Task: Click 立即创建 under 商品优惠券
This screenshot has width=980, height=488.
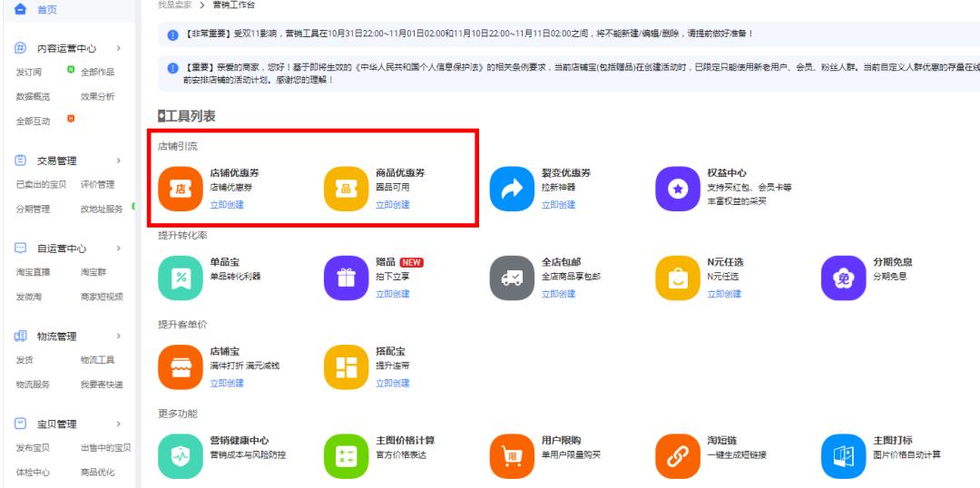Action: (393, 204)
